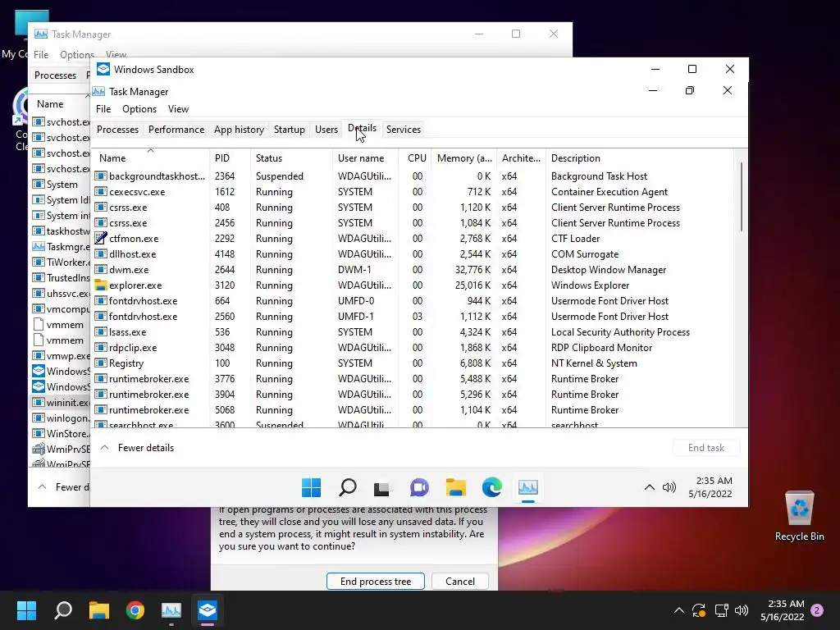Sort by PID column header
840x630 pixels.
[x=230, y=158]
